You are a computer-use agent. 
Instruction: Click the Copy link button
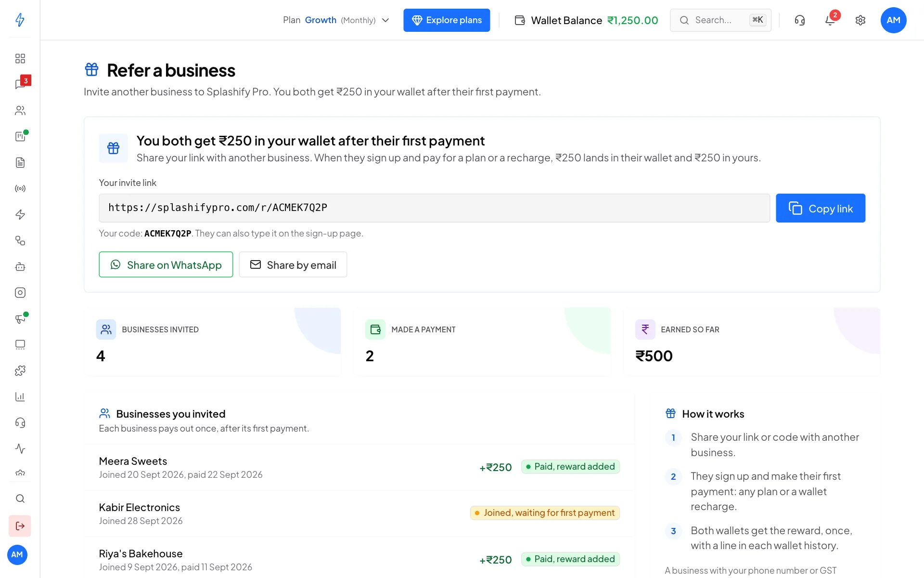pos(820,208)
